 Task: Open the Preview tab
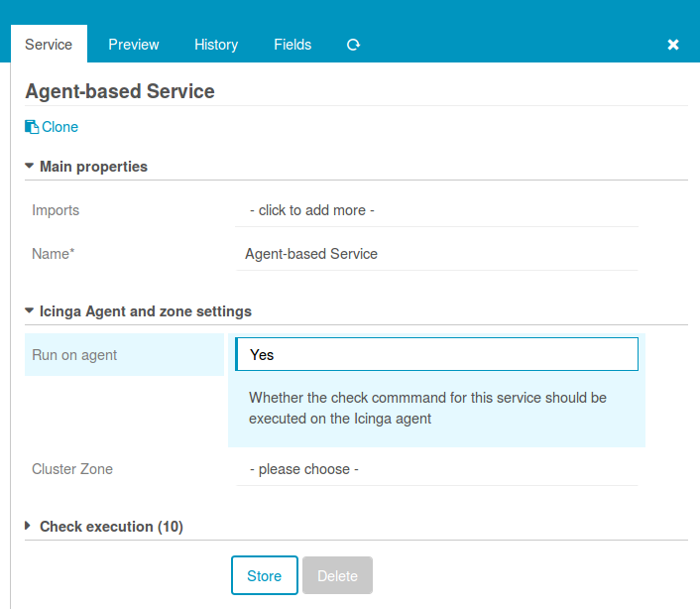click(x=134, y=45)
